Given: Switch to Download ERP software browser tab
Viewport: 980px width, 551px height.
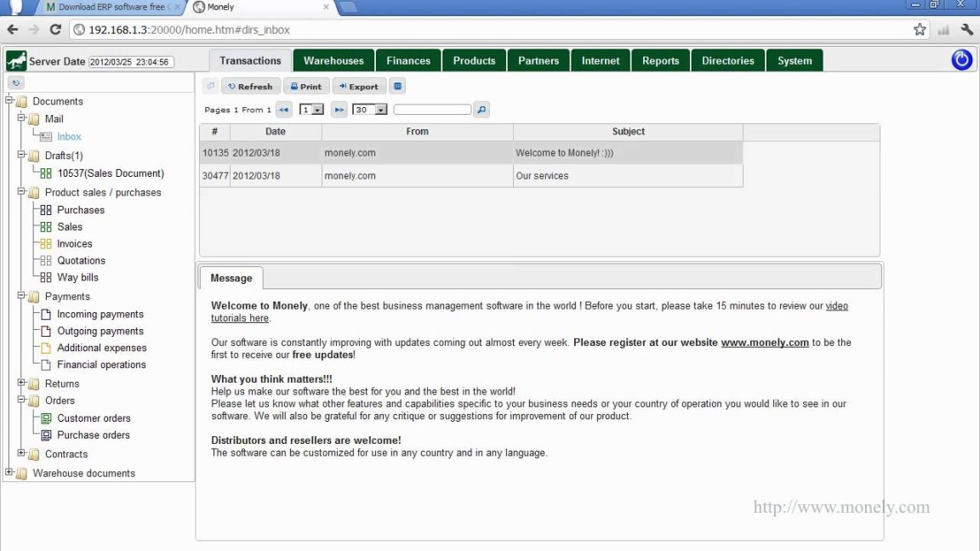Looking at the screenshot, I should 112,7.
